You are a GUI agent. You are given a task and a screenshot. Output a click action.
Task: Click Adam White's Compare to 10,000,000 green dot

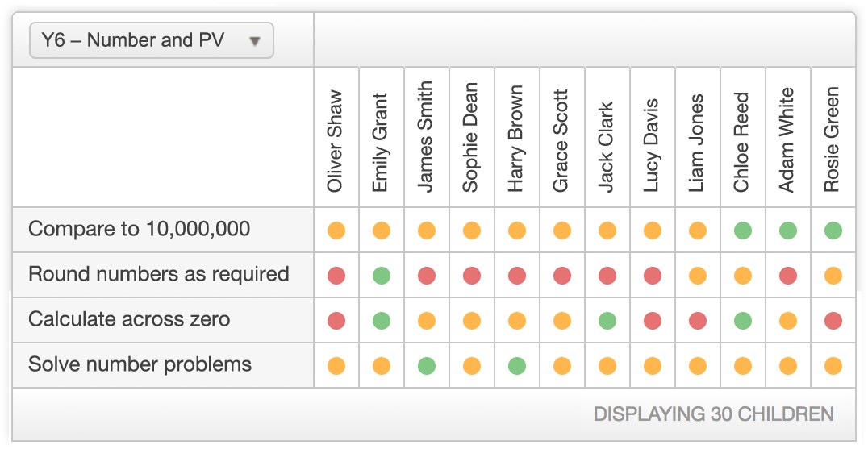787,230
